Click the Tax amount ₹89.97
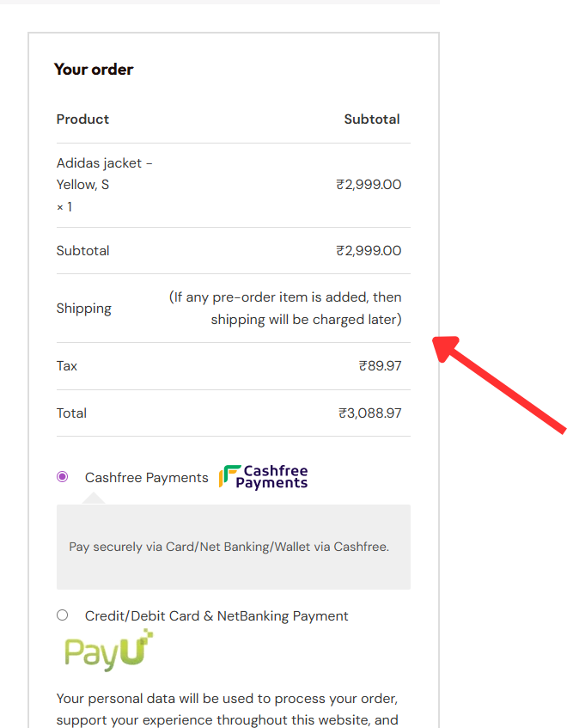 point(380,366)
